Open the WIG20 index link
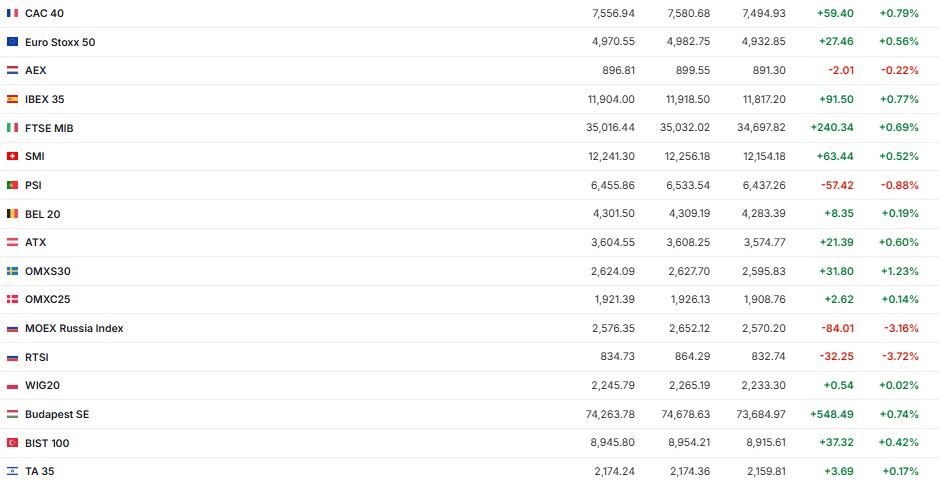Viewport: 939px width, 482px height. click(43, 385)
